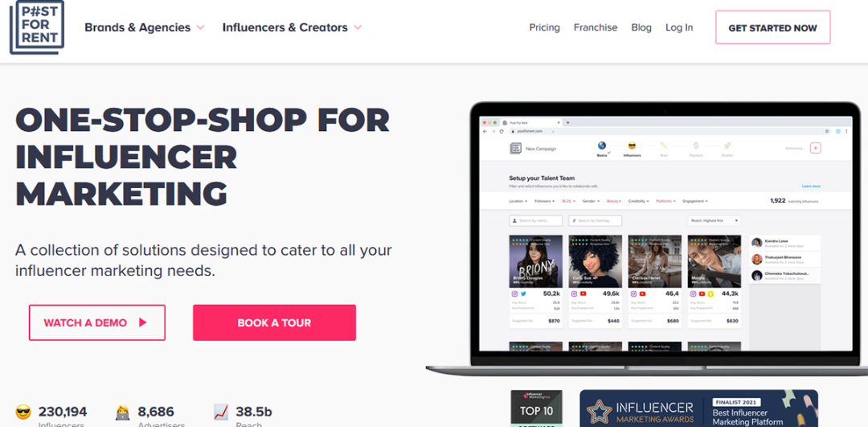Click the Post For Rent logo
The image size is (868, 427).
pos(37,27)
